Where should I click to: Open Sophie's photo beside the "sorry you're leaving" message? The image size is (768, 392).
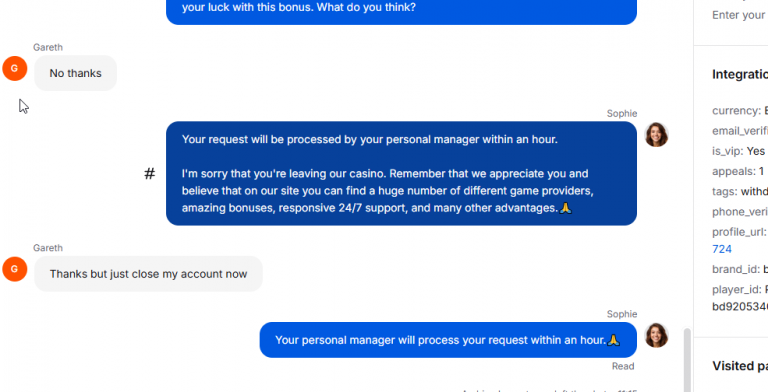[656, 135]
